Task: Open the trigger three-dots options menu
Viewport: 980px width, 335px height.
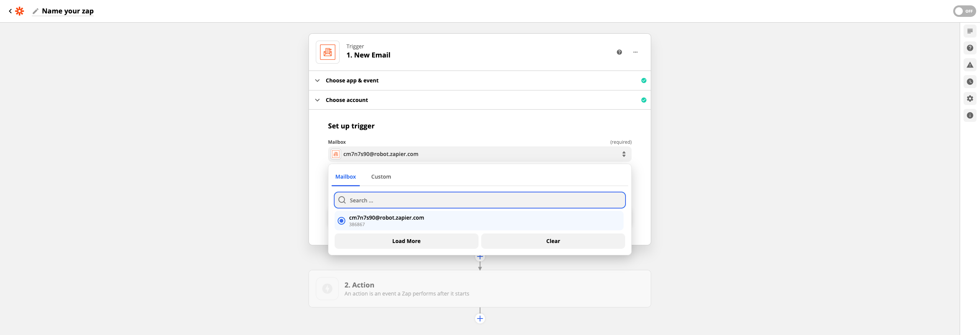Action: pyautogui.click(x=635, y=52)
